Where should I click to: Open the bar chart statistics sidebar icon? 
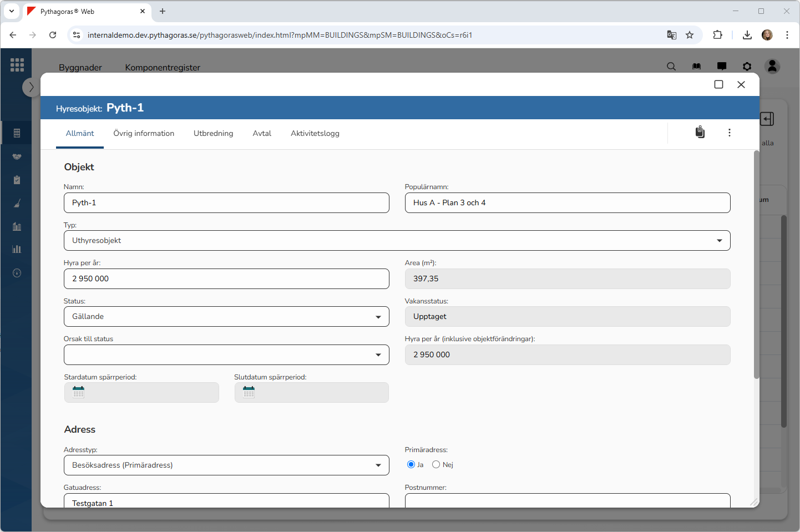17,249
